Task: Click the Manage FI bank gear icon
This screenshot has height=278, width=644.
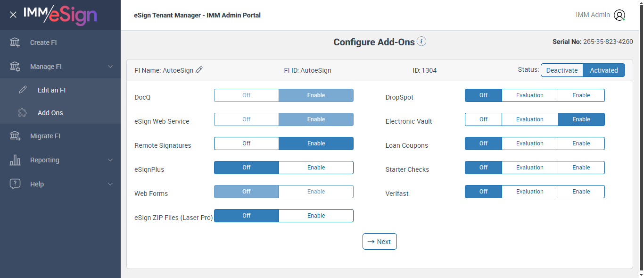Action: tap(15, 67)
